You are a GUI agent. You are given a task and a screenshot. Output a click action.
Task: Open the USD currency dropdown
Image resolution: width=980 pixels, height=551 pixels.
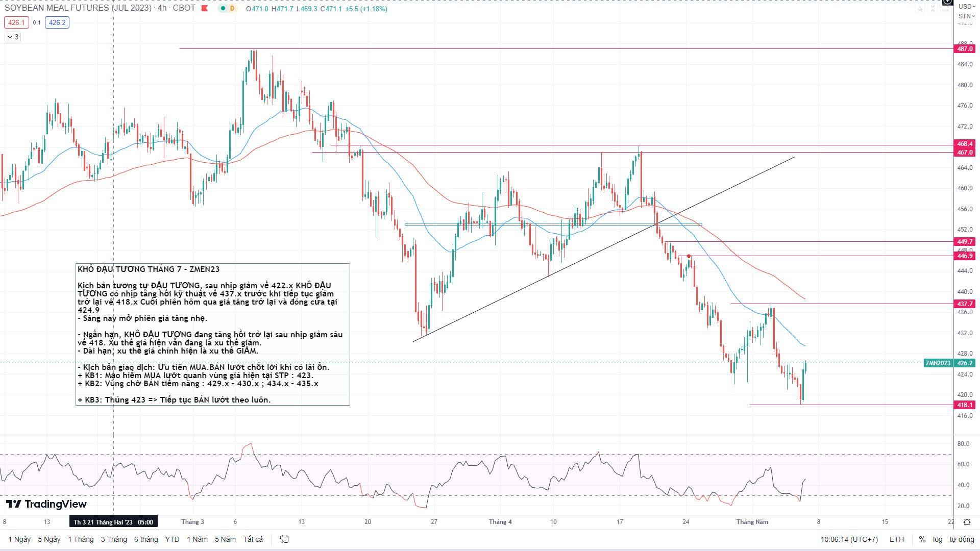966,6
